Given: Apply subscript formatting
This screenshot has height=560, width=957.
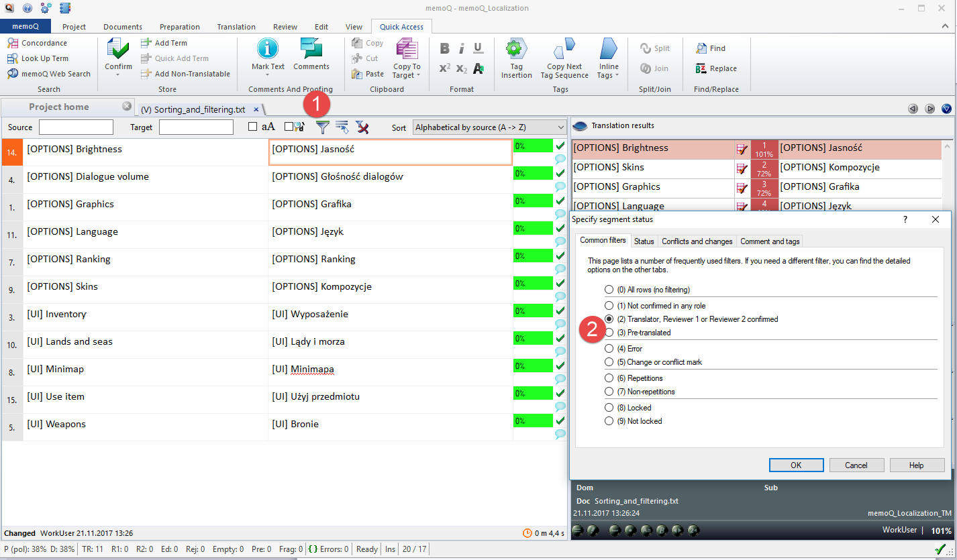Looking at the screenshot, I should point(462,68).
